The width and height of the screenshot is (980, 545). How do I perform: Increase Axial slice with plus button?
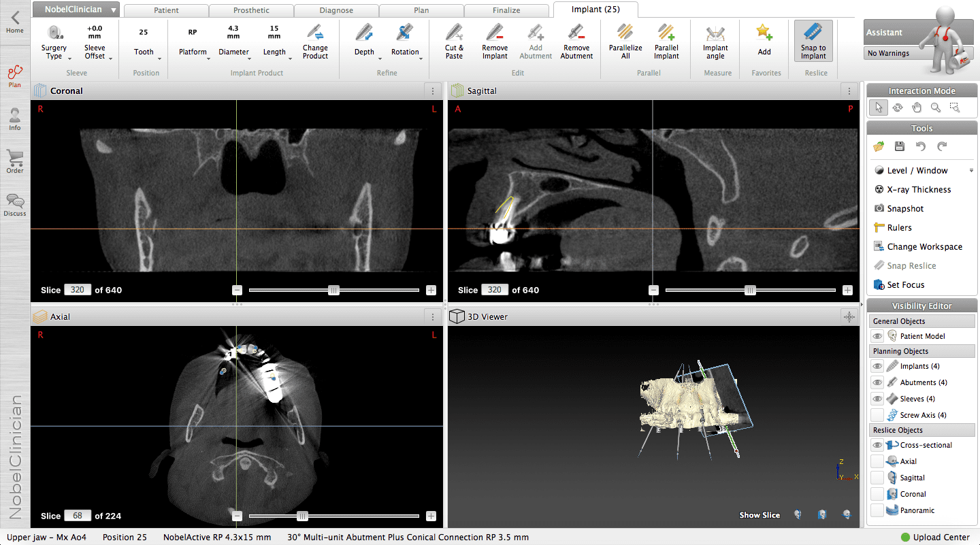[431, 516]
